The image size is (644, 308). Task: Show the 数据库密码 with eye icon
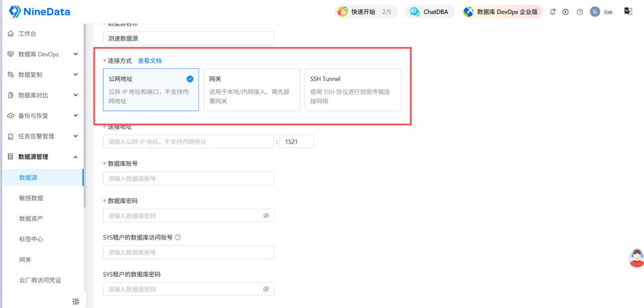(266, 216)
